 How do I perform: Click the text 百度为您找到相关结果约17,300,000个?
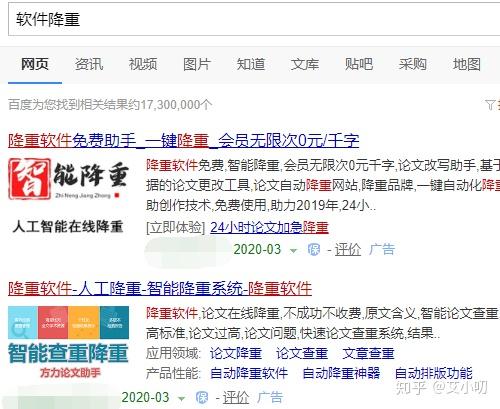tap(110, 105)
